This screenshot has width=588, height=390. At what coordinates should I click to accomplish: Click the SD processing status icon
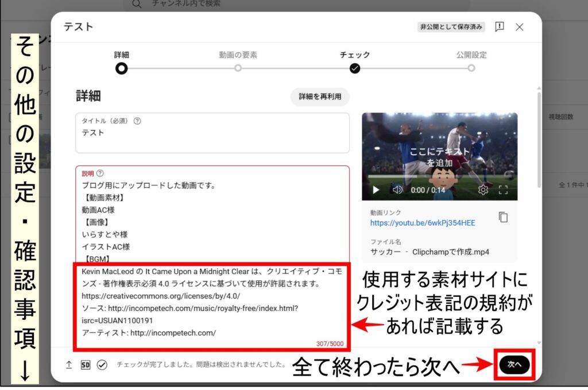pos(86,365)
